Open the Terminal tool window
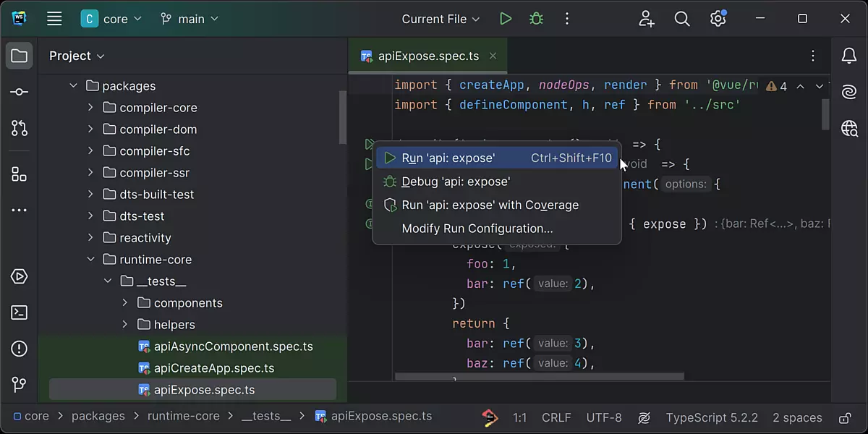This screenshot has width=868, height=434. [x=20, y=312]
